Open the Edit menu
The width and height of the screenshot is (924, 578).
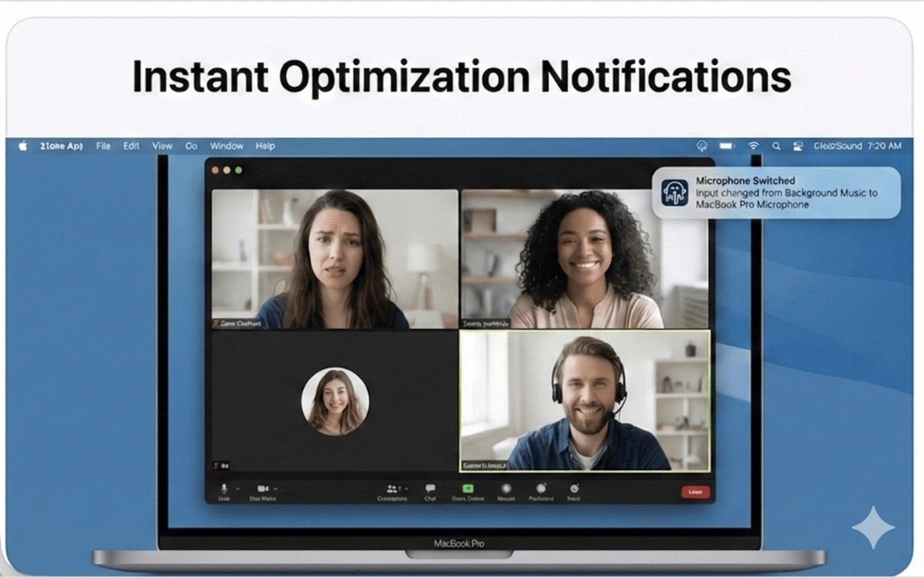pyautogui.click(x=131, y=146)
